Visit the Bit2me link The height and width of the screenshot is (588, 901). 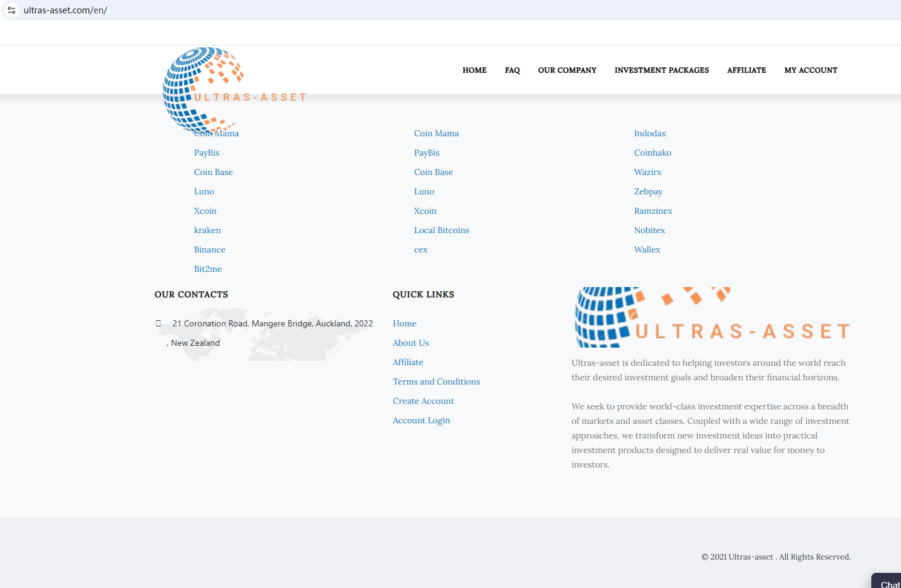click(x=208, y=269)
